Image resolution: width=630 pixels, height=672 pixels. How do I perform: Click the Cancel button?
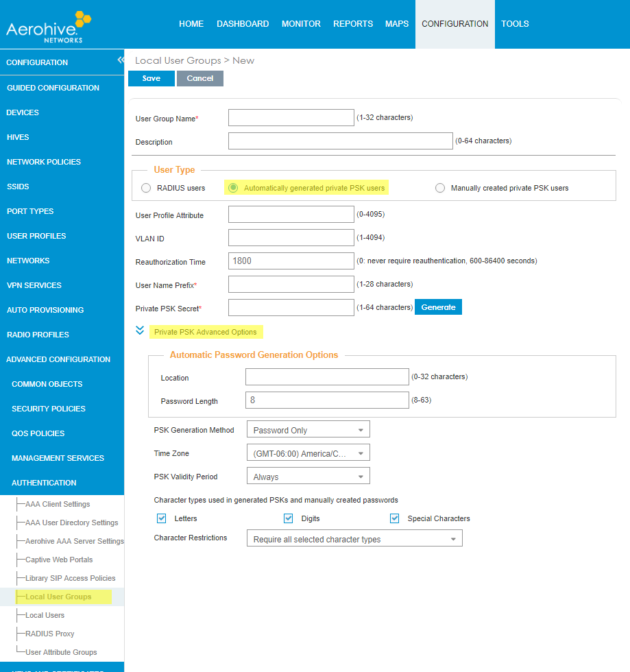[200, 78]
